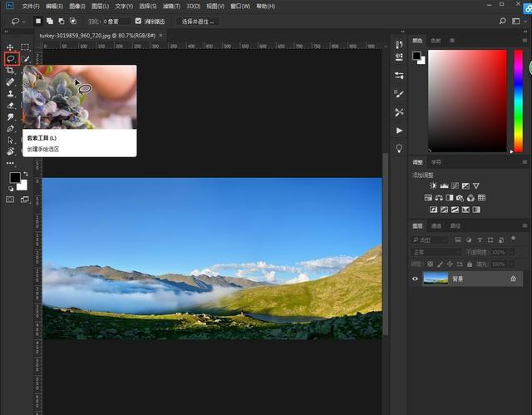The height and width of the screenshot is (415, 532).
Task: Select the Move tool
Action: pyautogui.click(x=10, y=47)
